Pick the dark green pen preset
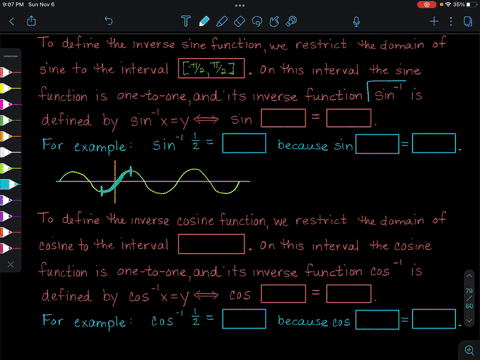 pyautogui.click(x=10, y=120)
